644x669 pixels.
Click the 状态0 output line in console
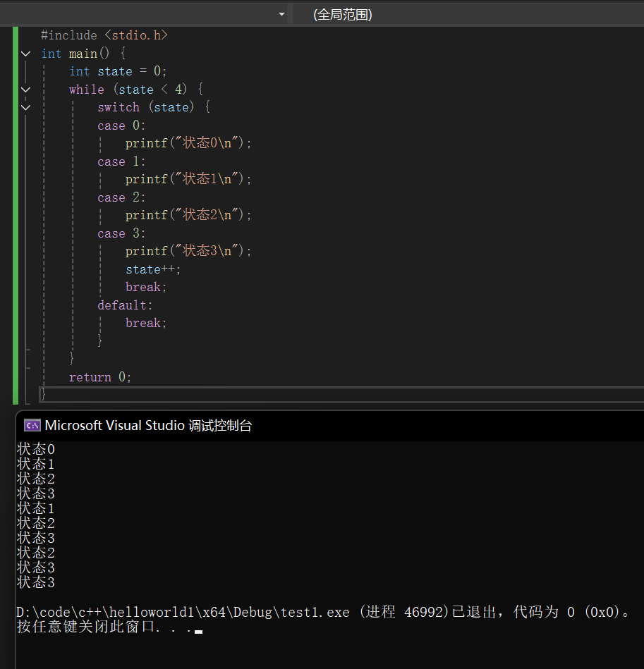36,449
